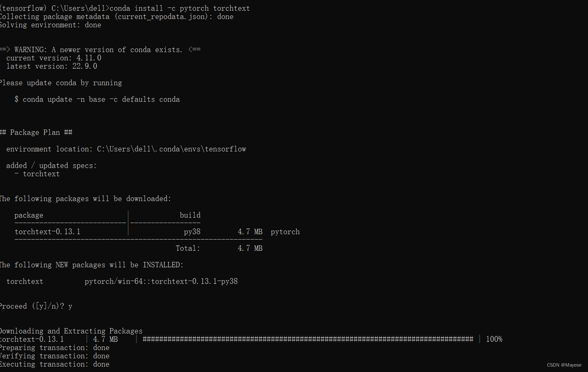588x372 pixels.
Task: Select 'The following NEW packages will be INSTALLED' line
Action: pyautogui.click(x=92, y=265)
